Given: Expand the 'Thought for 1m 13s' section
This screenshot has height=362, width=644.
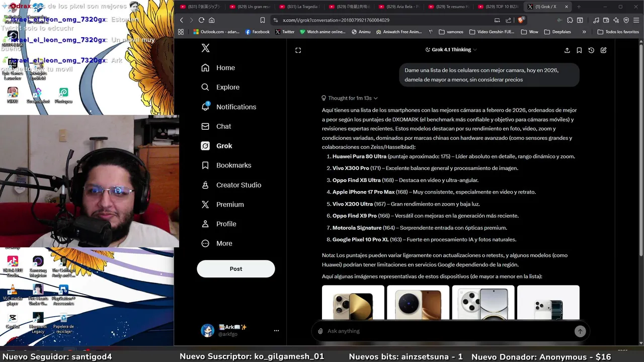Looking at the screenshot, I should coord(350,98).
